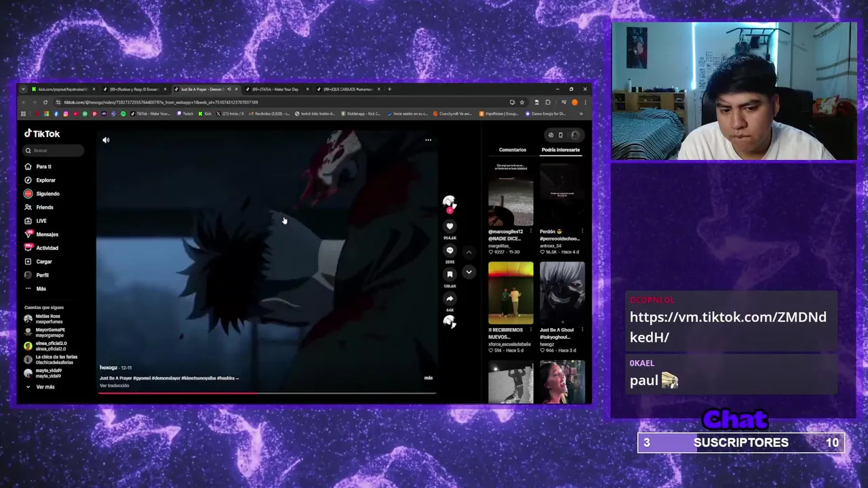Click the TikTok logo
868x488 pixels.
click(x=42, y=134)
